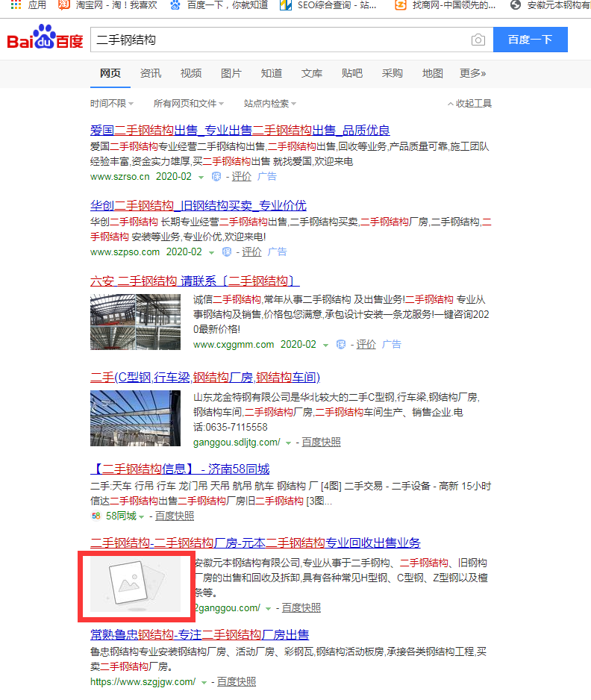The image size is (591, 700).
Task: Expand the arrow next to www.szpso.com
Action: pos(212,253)
